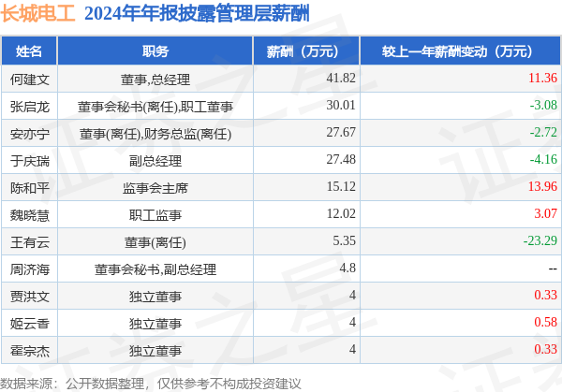562x392 pixels.
Task: Click the -- change in 周济海 row
Action: point(553,269)
